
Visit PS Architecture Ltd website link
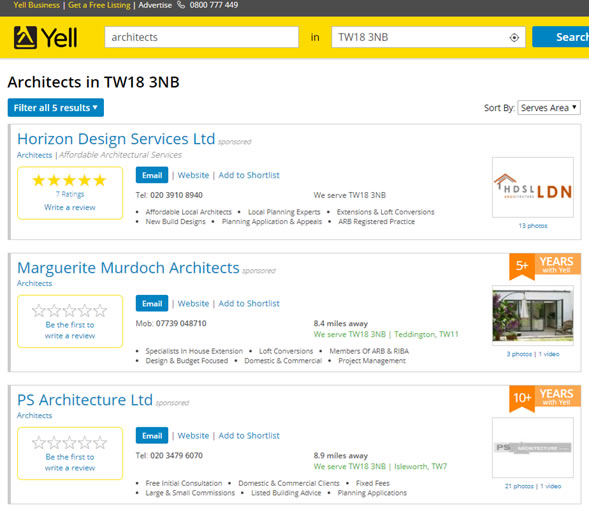tap(193, 436)
